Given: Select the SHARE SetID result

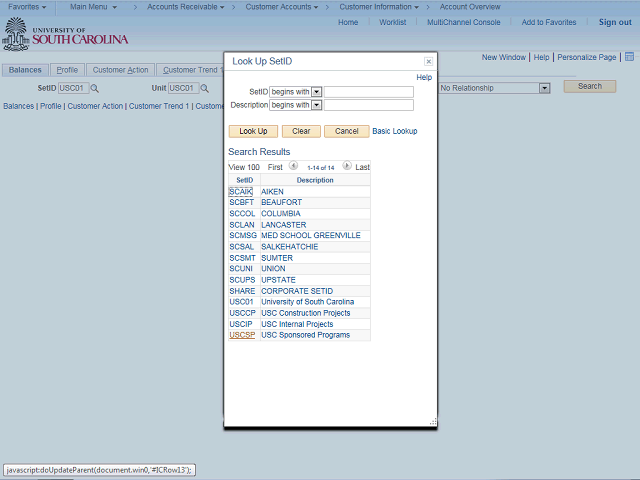Looking at the screenshot, I should tap(242, 291).
